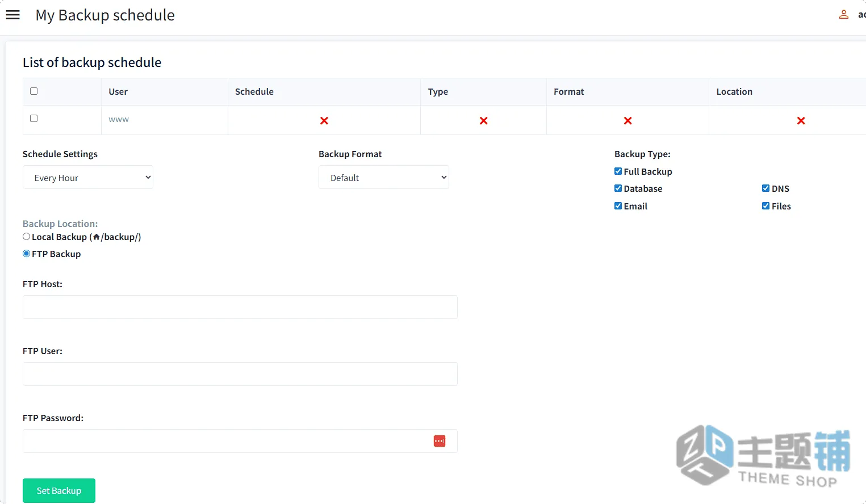Uncheck the Email checkbox
This screenshot has height=504, width=866.
(x=618, y=205)
